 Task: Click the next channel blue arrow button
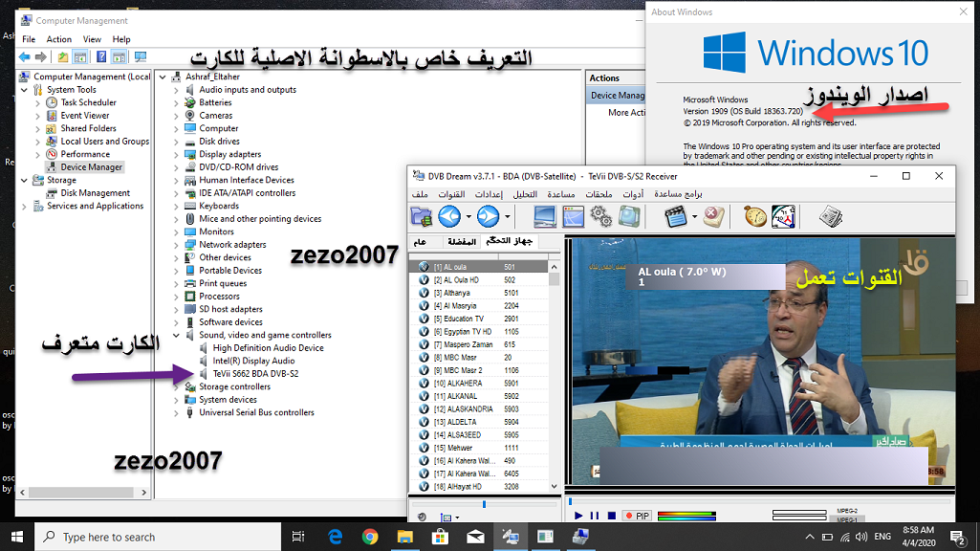click(489, 216)
